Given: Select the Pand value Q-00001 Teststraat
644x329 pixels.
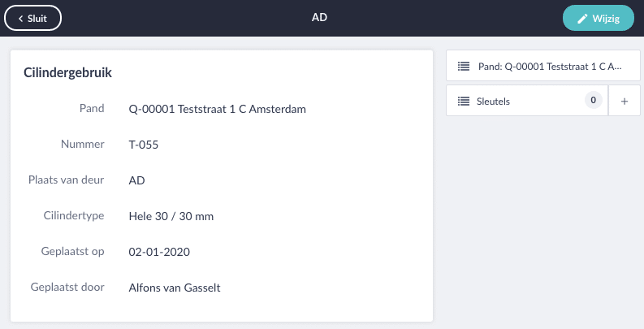Looking at the screenshot, I should click(x=218, y=109).
